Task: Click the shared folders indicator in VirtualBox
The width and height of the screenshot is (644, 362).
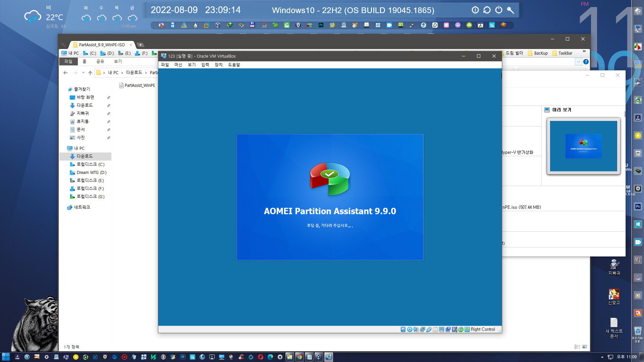Action: (x=435, y=329)
